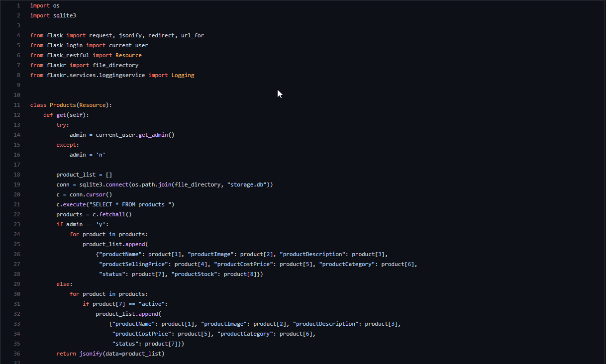The width and height of the screenshot is (606, 364).
Task: Click 'product_list = []' assignment
Action: coord(84,175)
